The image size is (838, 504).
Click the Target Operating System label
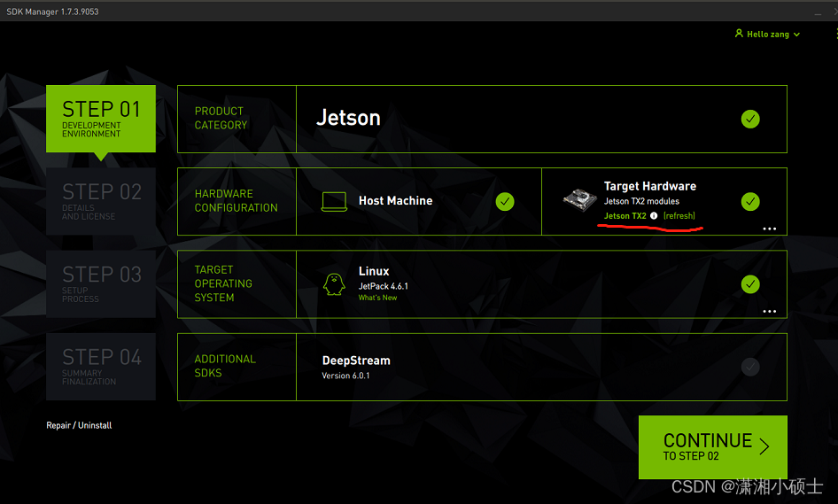223,283
